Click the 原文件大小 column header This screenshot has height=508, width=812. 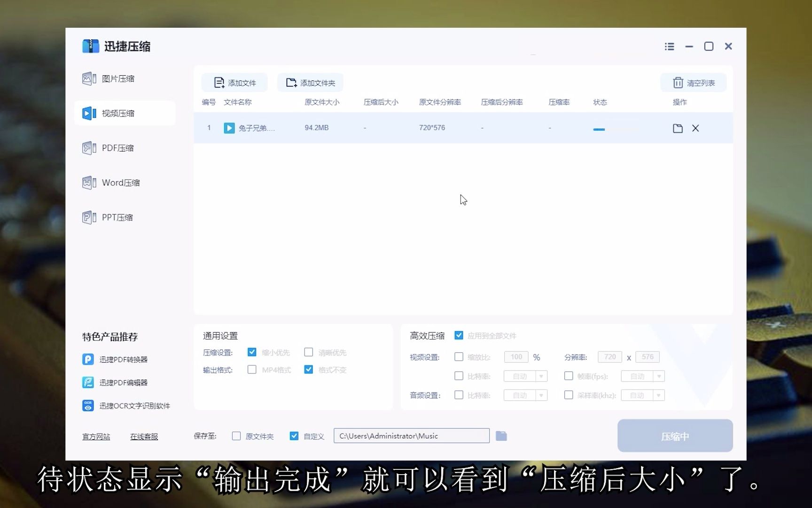click(x=322, y=102)
